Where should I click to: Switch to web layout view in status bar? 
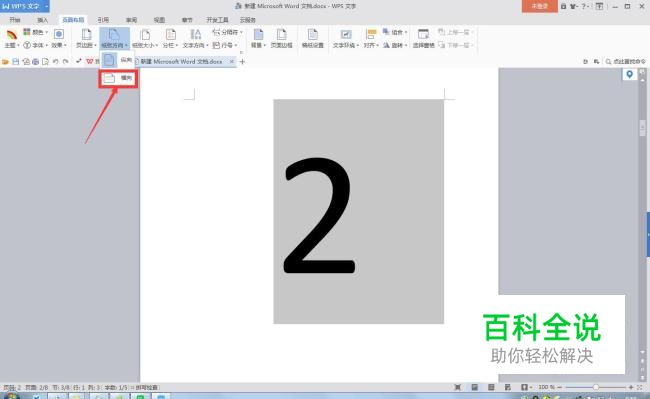click(508, 387)
